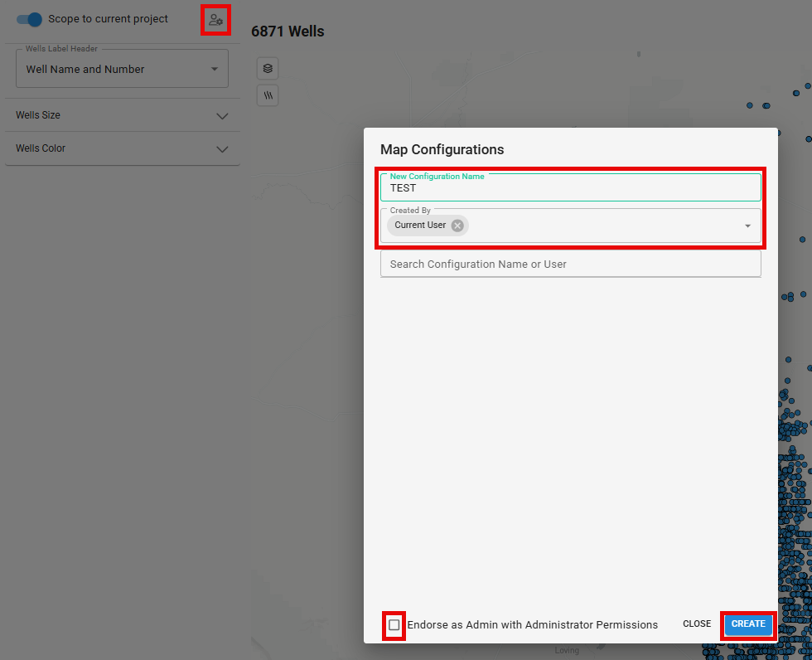Click the map layers icon button
This screenshot has width=812, height=660.
tap(268, 68)
